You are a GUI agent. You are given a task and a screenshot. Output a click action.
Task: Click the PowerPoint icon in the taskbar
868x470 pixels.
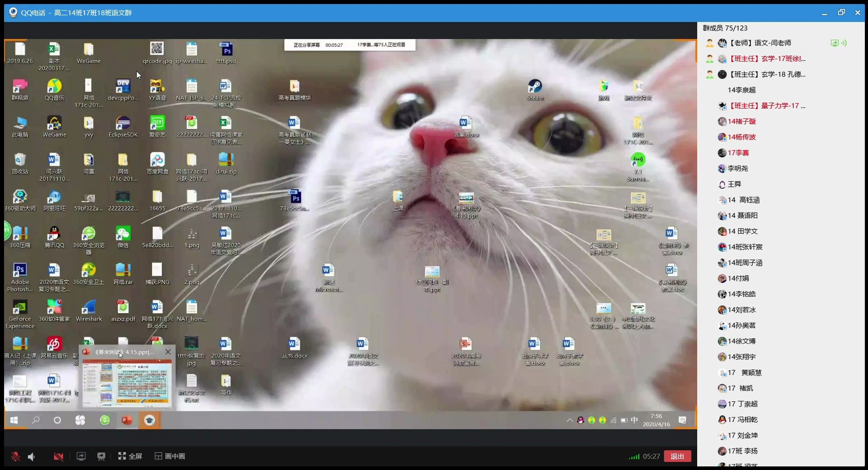point(127,420)
